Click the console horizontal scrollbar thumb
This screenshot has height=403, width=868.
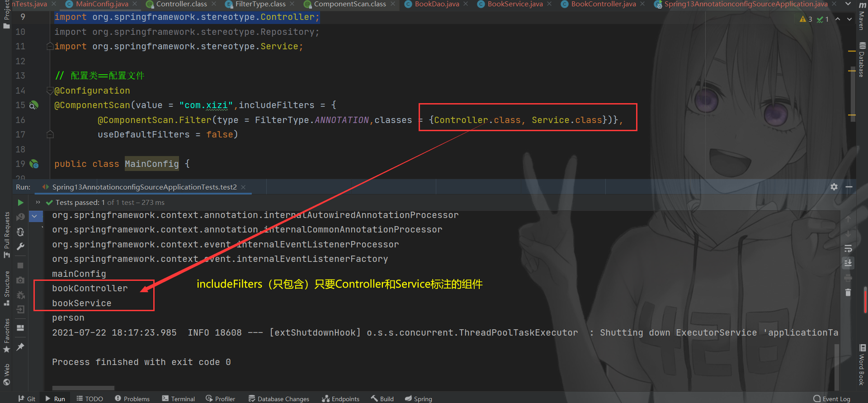(83, 388)
